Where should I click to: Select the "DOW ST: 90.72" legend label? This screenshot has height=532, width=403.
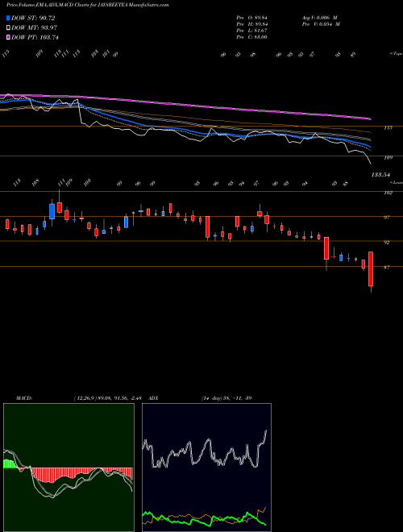(x=33, y=18)
